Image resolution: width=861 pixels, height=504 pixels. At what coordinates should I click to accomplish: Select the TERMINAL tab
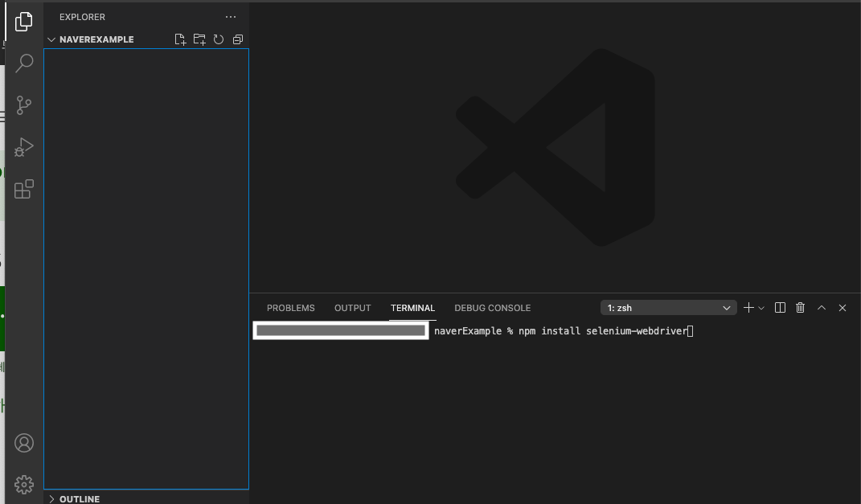[412, 308]
